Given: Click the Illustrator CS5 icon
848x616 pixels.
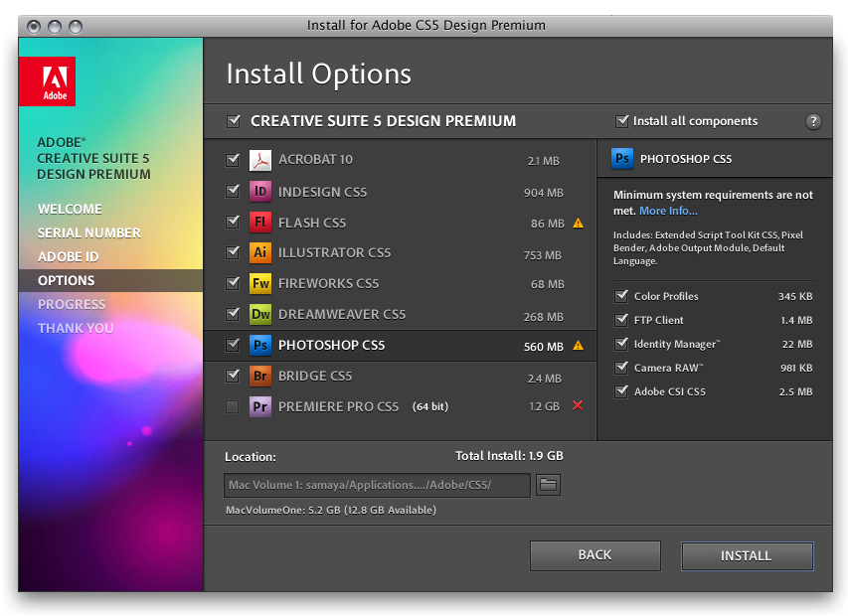Looking at the screenshot, I should coord(260,252).
